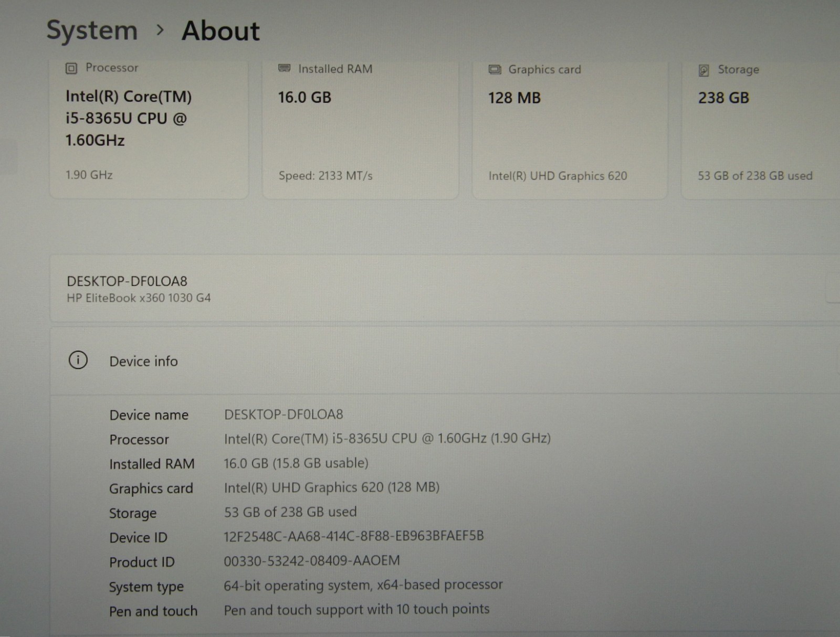Click the Device name label

coord(149,415)
